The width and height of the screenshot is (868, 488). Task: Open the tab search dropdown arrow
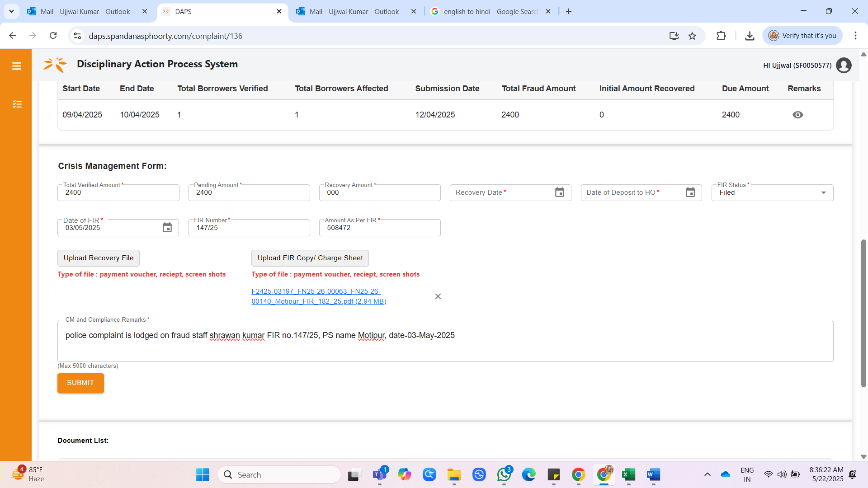point(11,11)
